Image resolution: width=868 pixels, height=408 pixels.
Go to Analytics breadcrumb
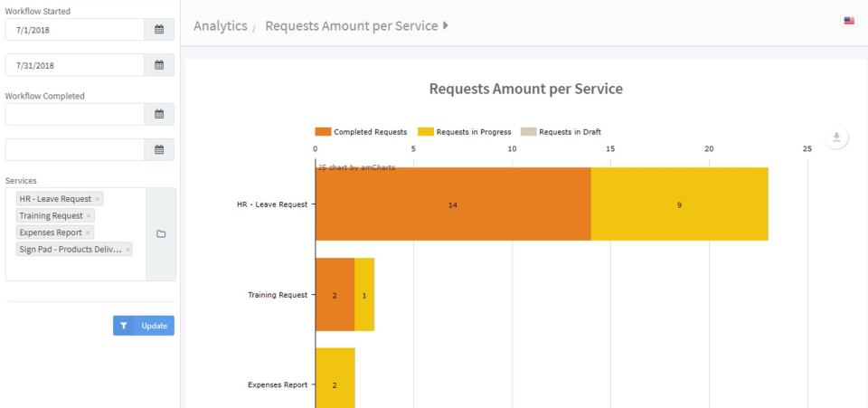220,26
